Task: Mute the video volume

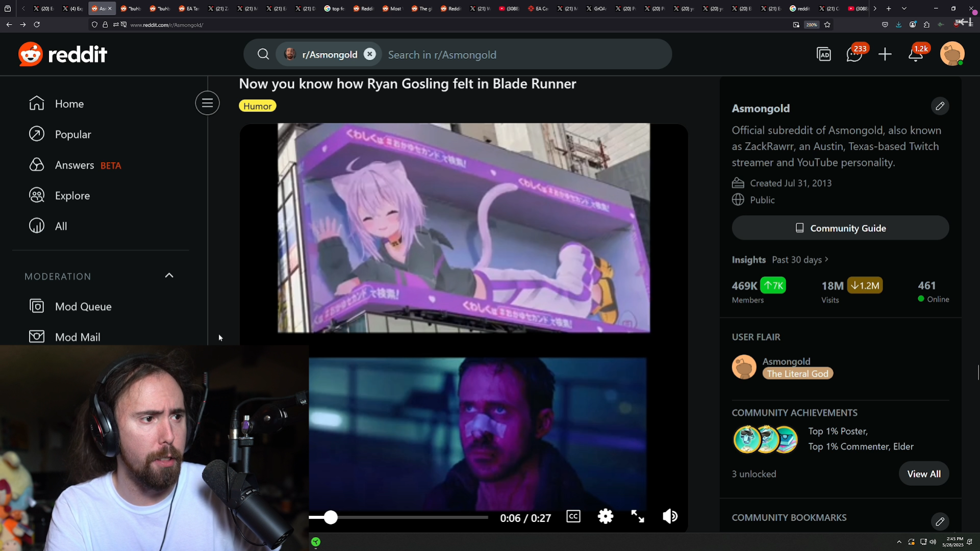Action: tap(670, 517)
